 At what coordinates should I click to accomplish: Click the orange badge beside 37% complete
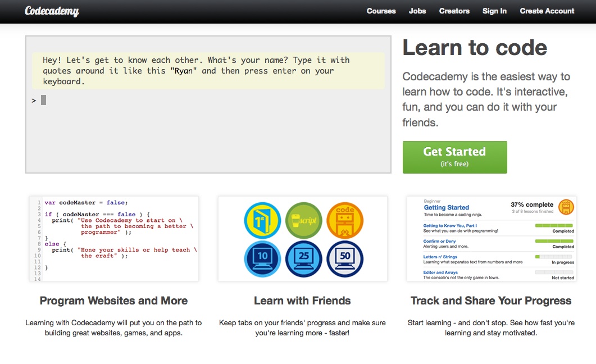pyautogui.click(x=566, y=207)
